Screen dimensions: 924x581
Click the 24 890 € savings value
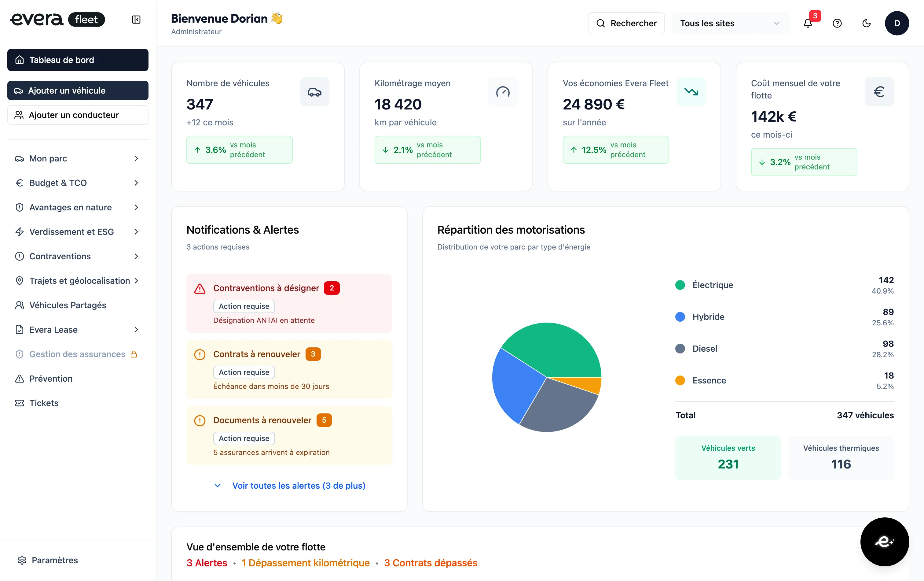pyautogui.click(x=594, y=105)
